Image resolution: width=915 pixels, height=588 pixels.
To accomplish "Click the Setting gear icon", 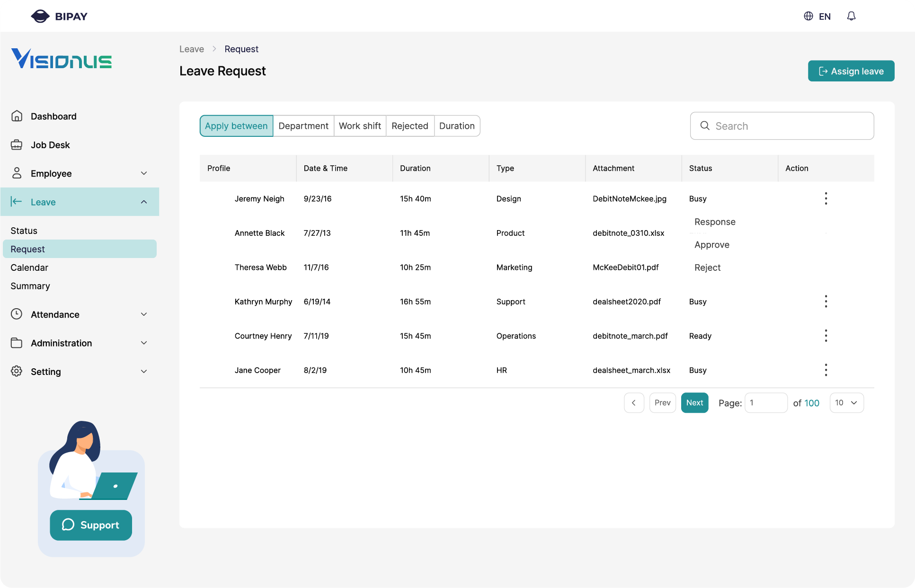I will (17, 371).
